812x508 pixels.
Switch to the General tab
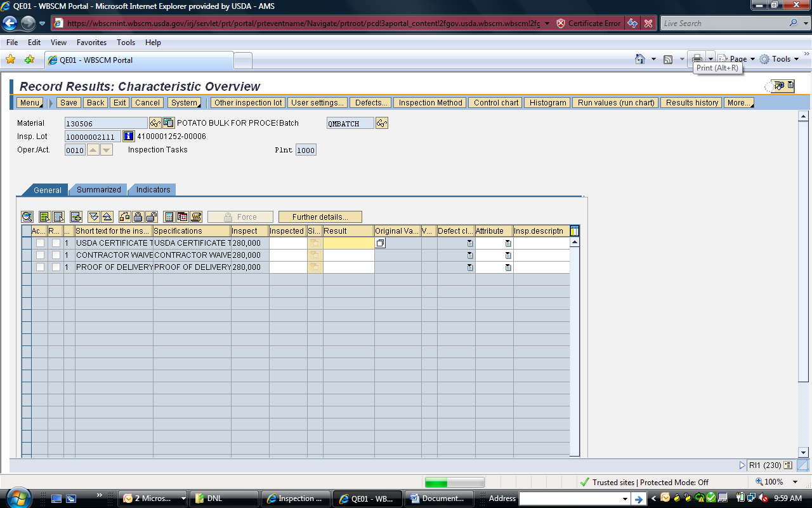[x=47, y=190]
